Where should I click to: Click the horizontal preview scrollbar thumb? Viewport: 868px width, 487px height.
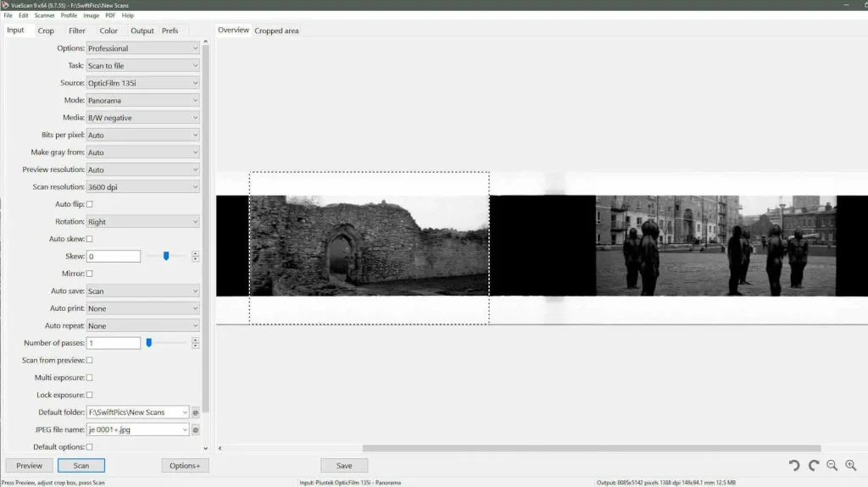coord(591,448)
